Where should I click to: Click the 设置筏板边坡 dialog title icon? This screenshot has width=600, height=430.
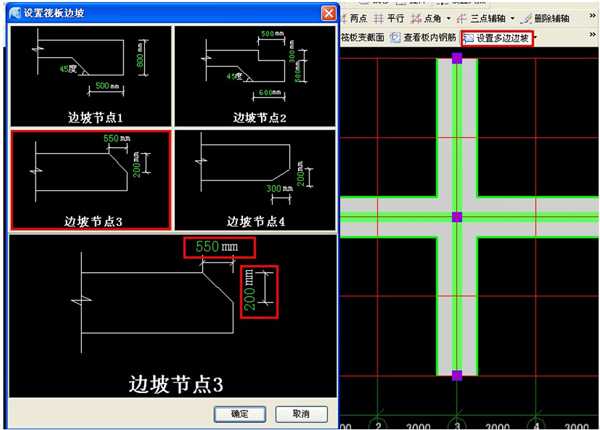click(x=14, y=13)
